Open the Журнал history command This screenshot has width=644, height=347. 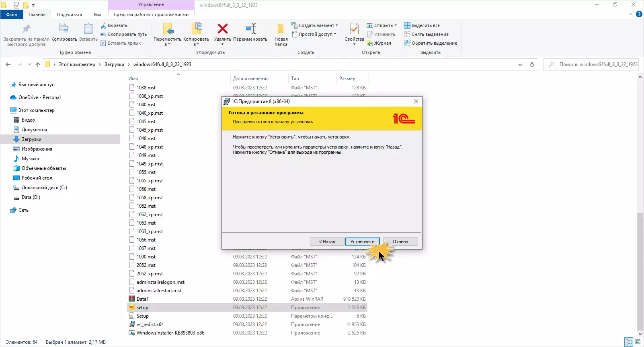click(379, 43)
